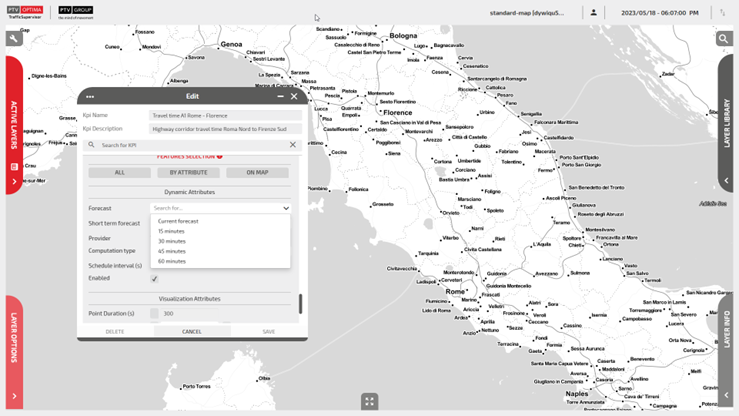
Task: Select 30 minutes forecast option
Action: click(172, 241)
